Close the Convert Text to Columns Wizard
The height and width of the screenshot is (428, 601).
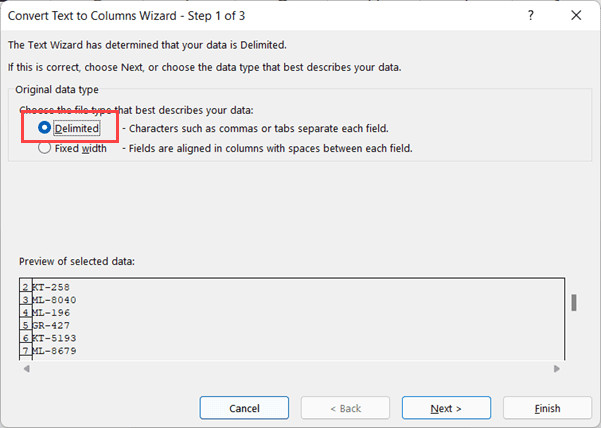(x=576, y=15)
